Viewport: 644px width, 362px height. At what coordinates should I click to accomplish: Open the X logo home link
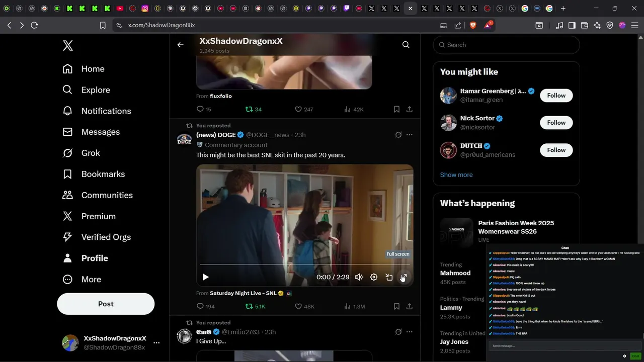68,46
